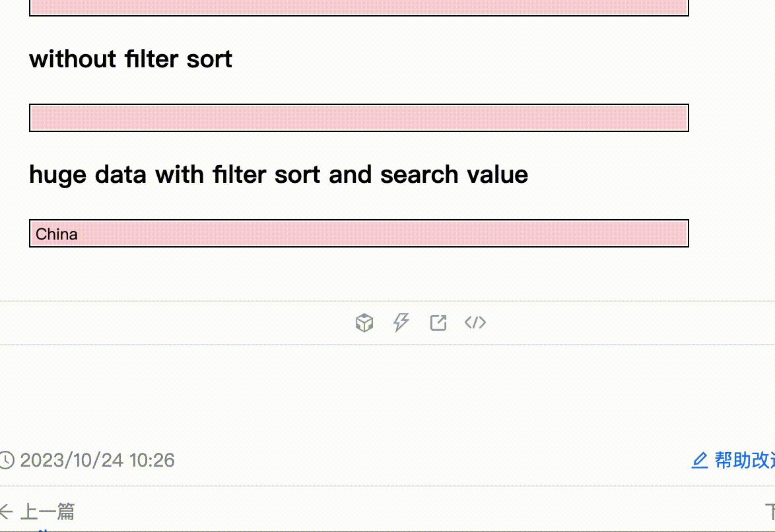Go to previous article 上一篇

point(48,511)
